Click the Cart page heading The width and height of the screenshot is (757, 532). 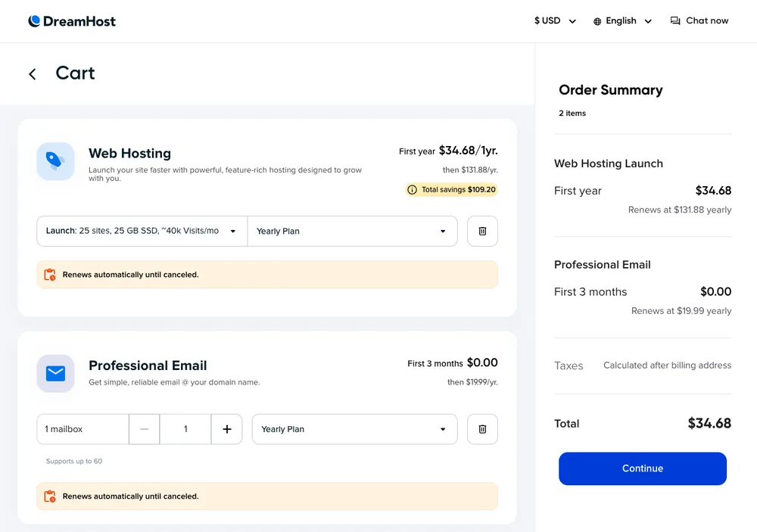75,73
